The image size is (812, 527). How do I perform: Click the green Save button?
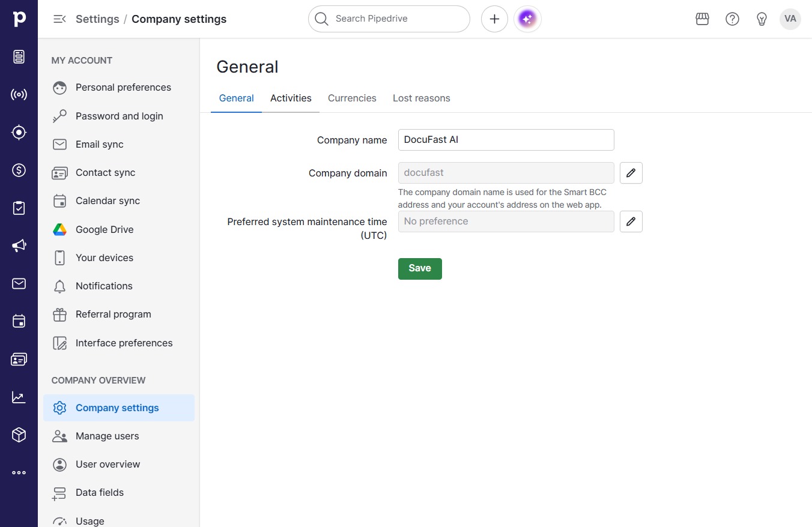420,269
